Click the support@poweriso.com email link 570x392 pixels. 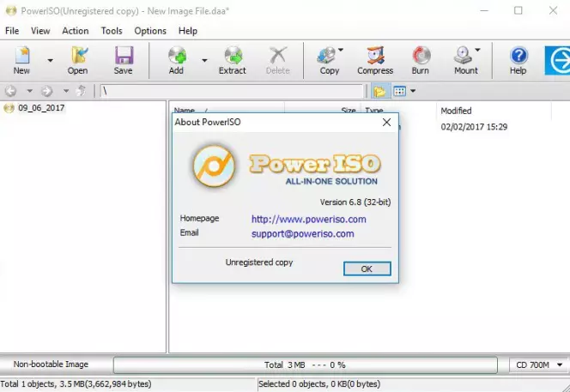click(x=302, y=233)
